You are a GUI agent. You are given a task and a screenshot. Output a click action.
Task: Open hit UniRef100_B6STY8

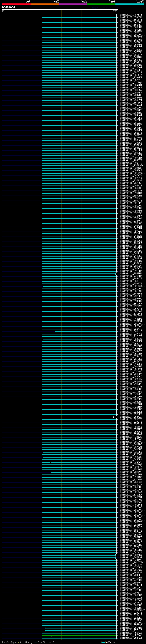pyautogui.click(x=131, y=20)
